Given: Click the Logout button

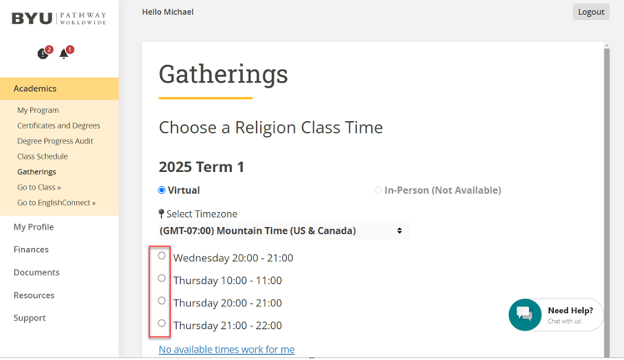Looking at the screenshot, I should click(591, 12).
